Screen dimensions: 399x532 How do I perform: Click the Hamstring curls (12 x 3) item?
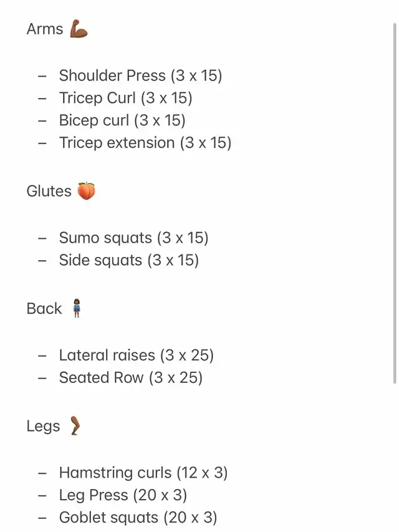(143, 473)
